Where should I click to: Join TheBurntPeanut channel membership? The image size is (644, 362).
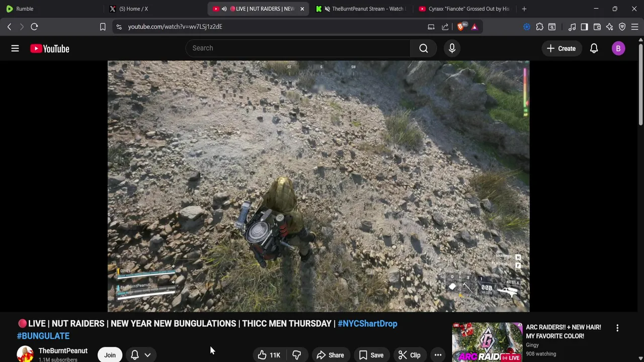[x=110, y=355]
